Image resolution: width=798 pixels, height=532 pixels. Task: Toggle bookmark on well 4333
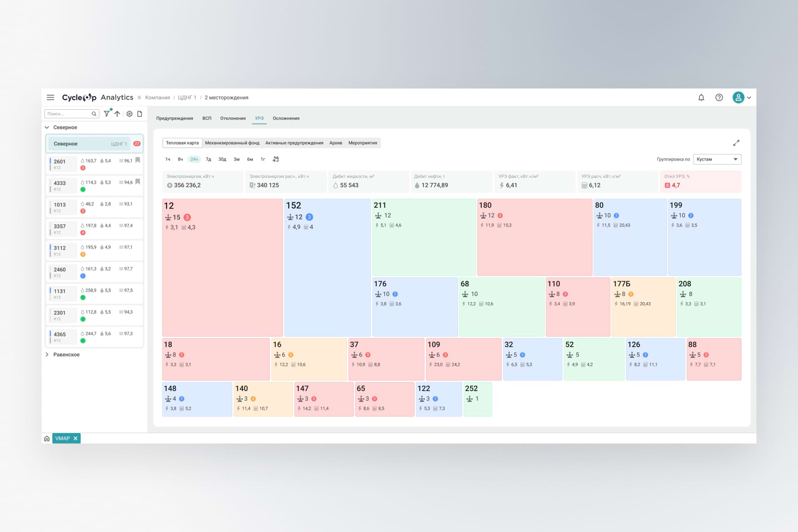(x=138, y=182)
